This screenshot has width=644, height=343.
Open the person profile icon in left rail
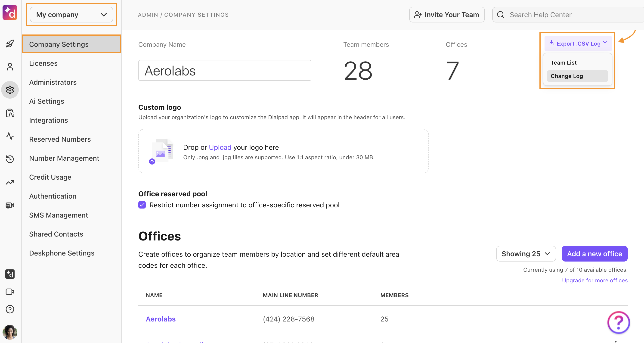pos(10,67)
